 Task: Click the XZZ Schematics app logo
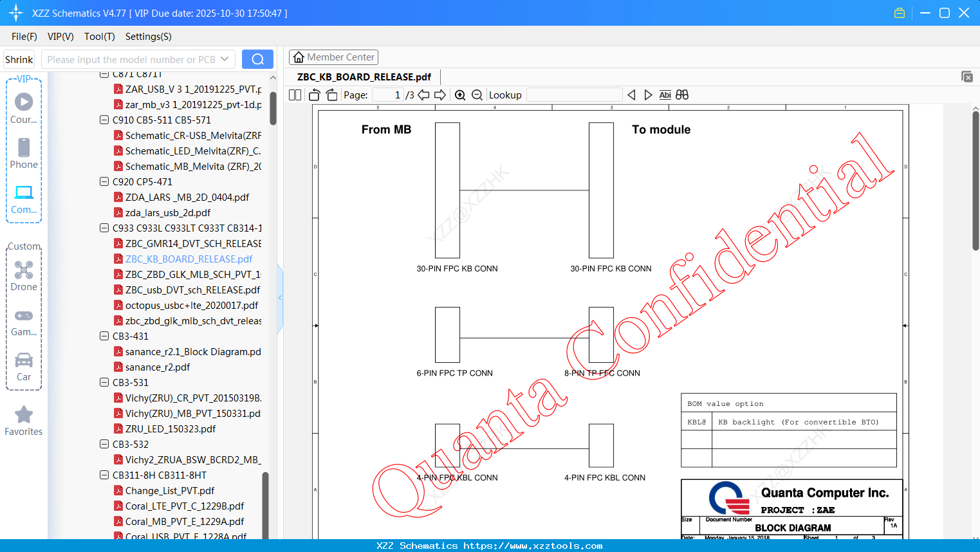[16, 13]
